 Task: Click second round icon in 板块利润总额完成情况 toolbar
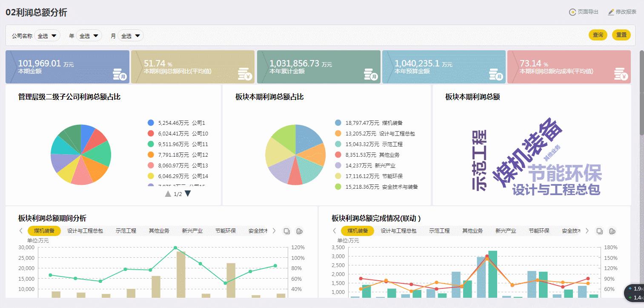pyautogui.click(x=612, y=231)
